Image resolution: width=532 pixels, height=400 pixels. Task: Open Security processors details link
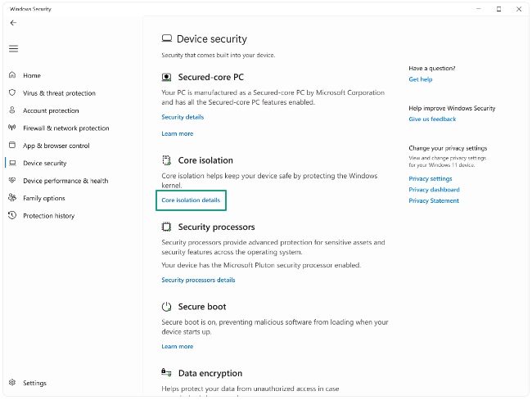[x=198, y=280]
